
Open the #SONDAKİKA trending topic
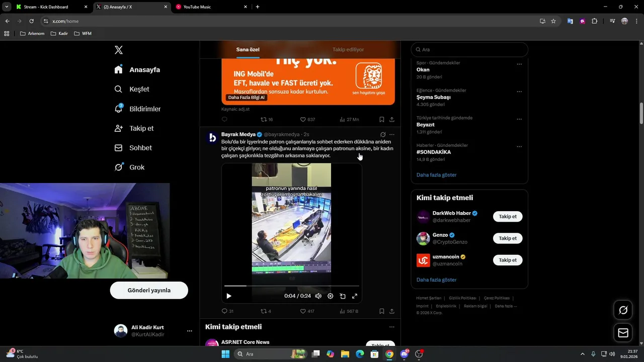click(433, 152)
